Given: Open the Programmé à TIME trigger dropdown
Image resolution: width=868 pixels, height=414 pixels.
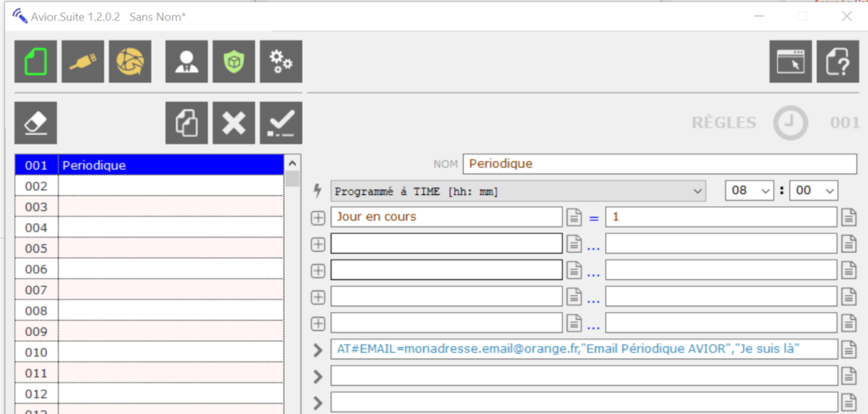Looking at the screenshot, I should [518, 191].
